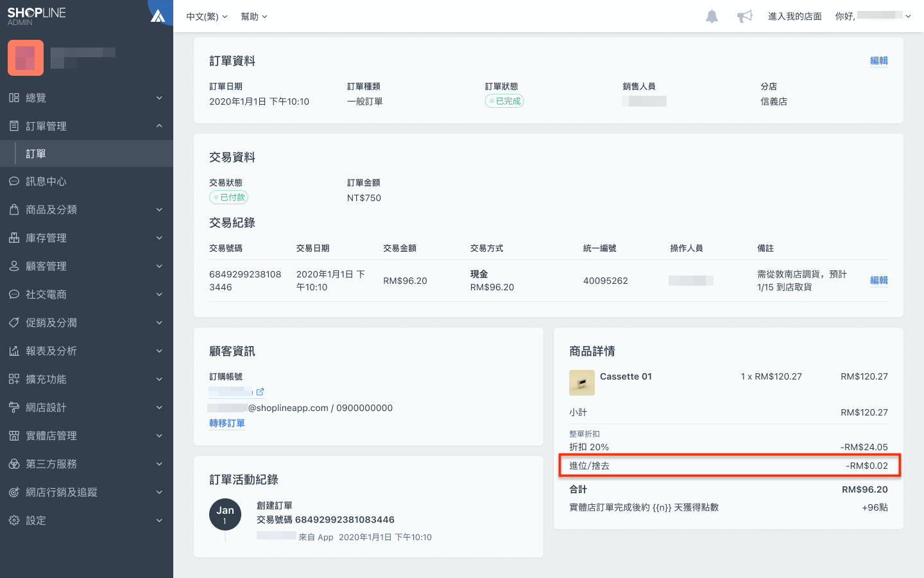Open the 幫助 help dropdown

coord(254,17)
